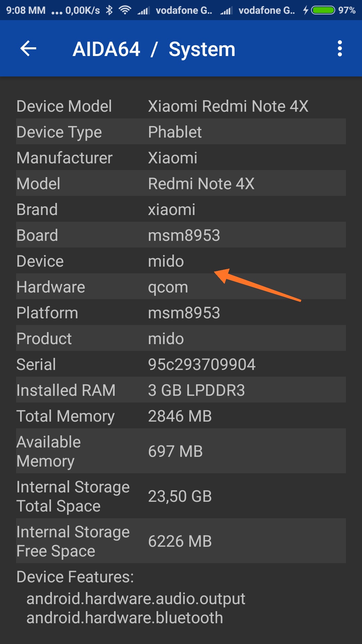Screen dimensions: 362x644
Task: Select the Hardware qcom row
Action: pos(181,287)
